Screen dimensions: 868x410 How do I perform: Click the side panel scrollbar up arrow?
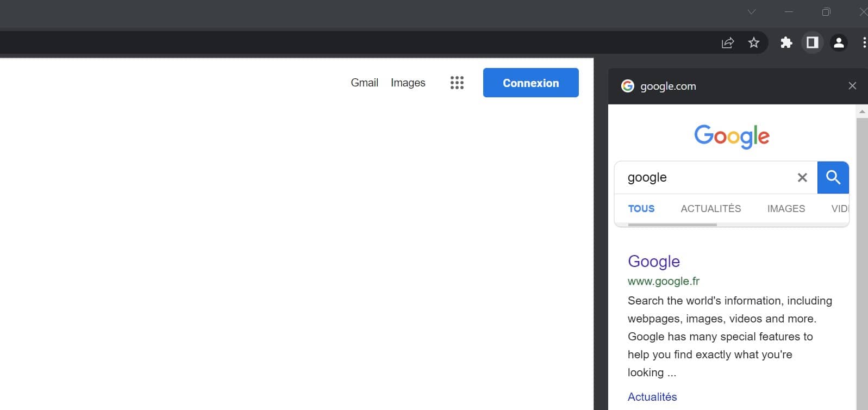coord(861,111)
